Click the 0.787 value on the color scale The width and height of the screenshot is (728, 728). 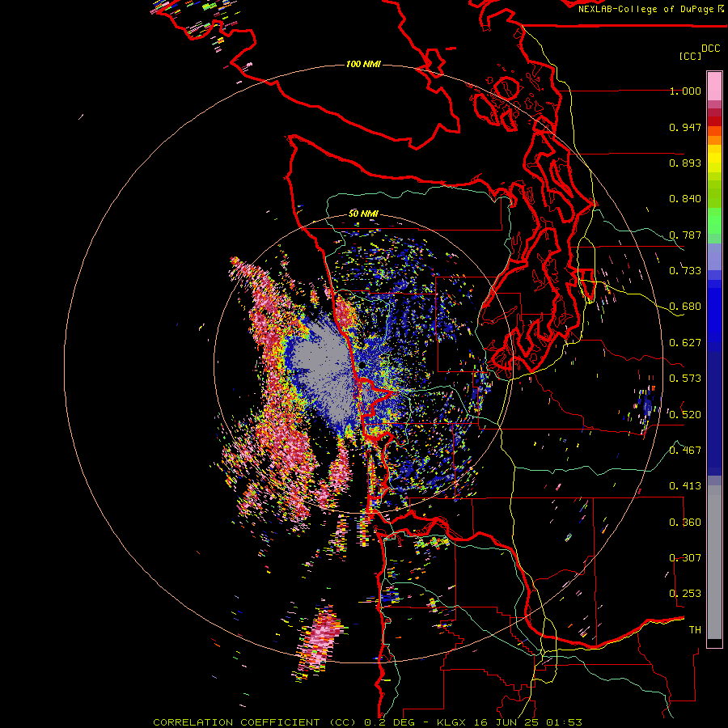click(x=685, y=235)
